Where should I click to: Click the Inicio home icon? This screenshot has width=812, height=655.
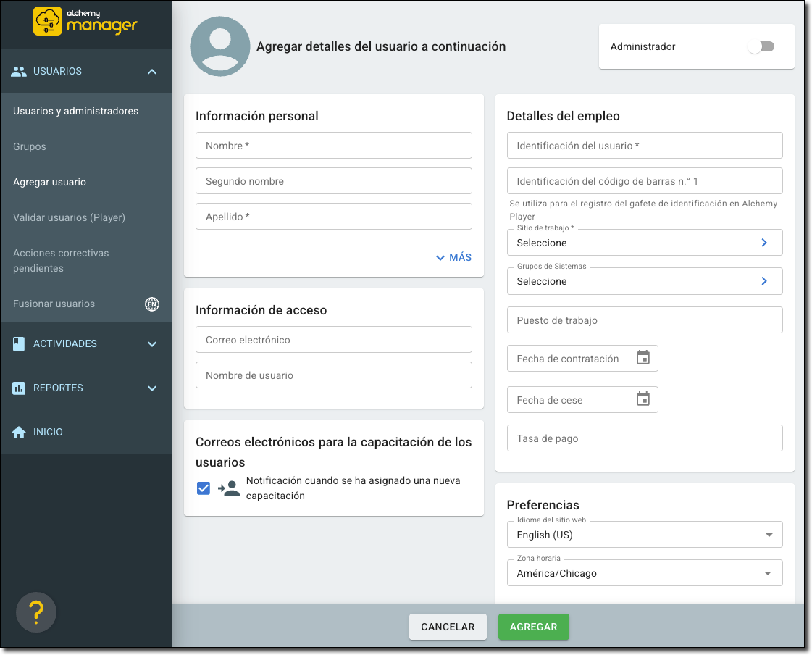(19, 432)
